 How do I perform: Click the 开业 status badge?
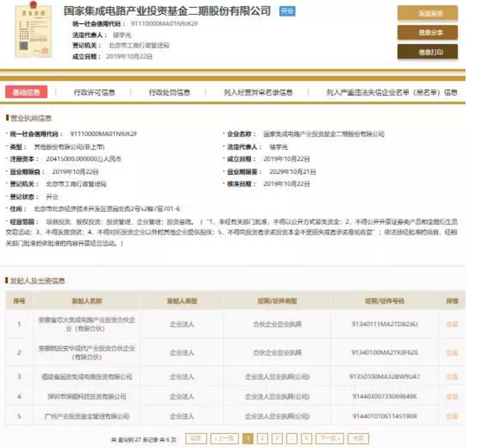288,12
